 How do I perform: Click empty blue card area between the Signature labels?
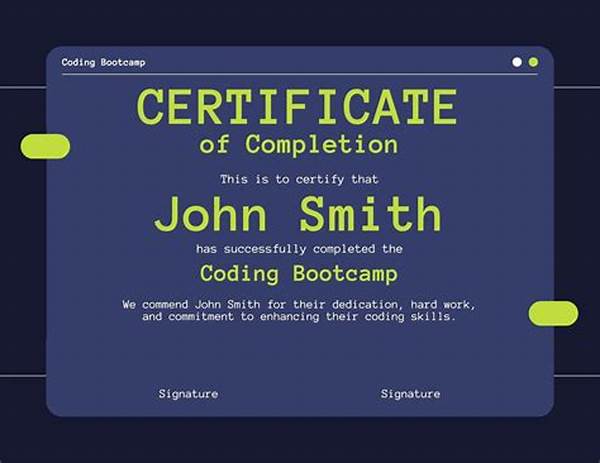299,394
